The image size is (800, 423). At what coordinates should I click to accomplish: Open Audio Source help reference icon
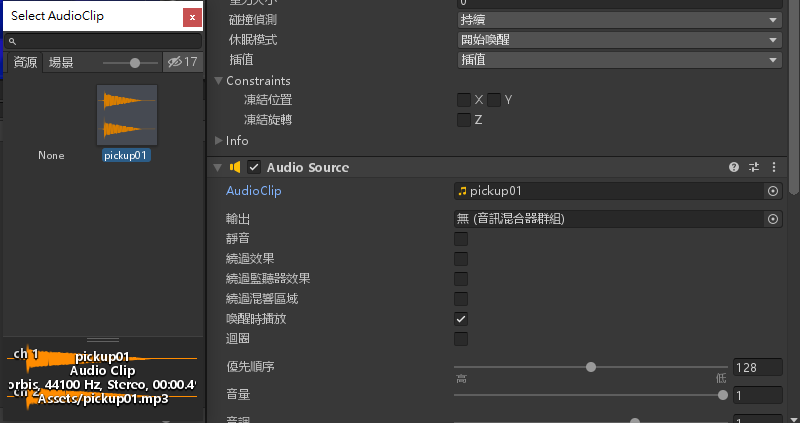(734, 167)
